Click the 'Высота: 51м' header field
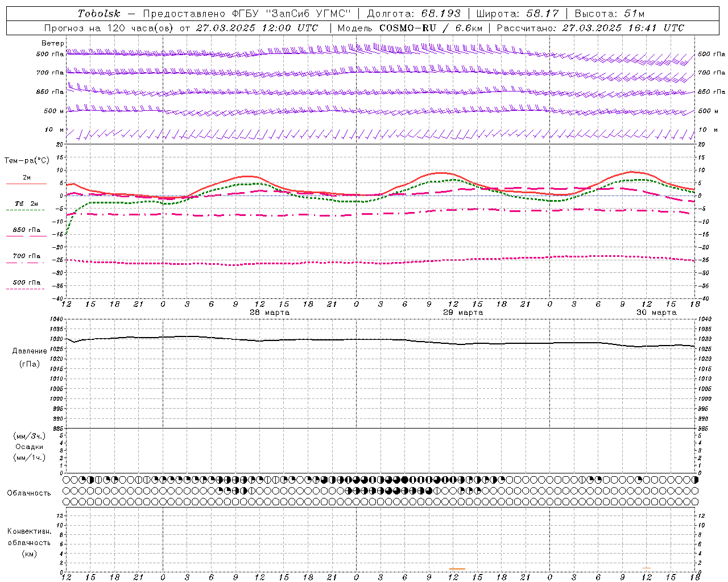This screenshot has width=728, height=582. [x=610, y=14]
